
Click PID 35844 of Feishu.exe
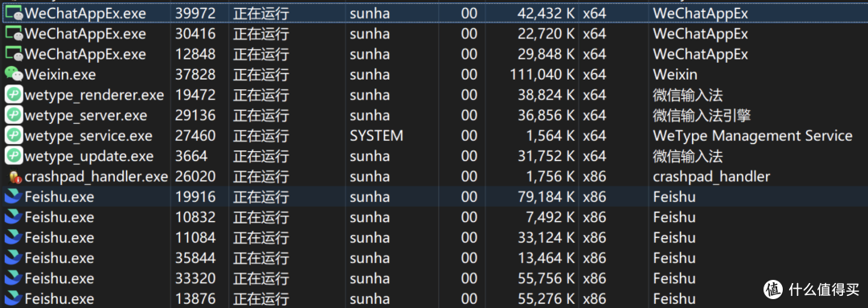194,258
